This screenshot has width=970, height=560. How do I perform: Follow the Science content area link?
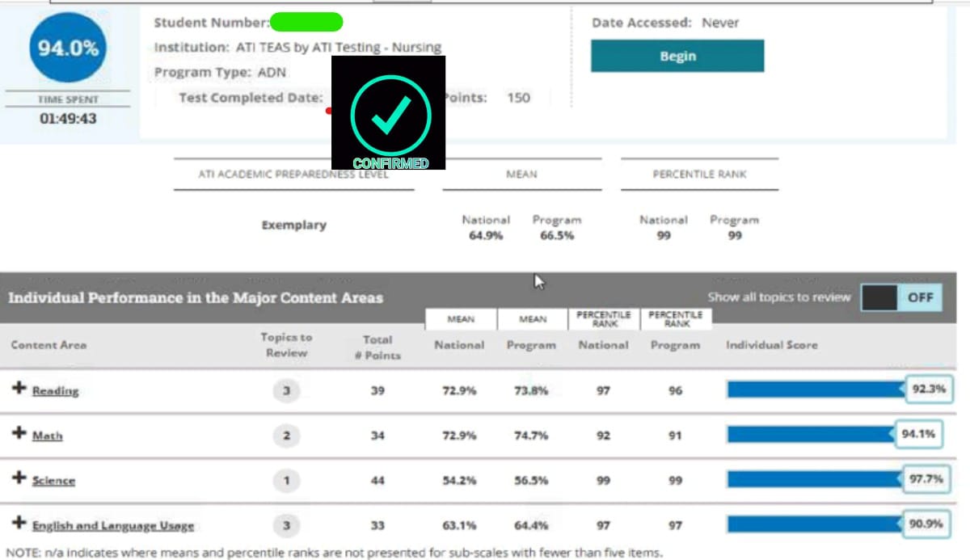coord(53,481)
